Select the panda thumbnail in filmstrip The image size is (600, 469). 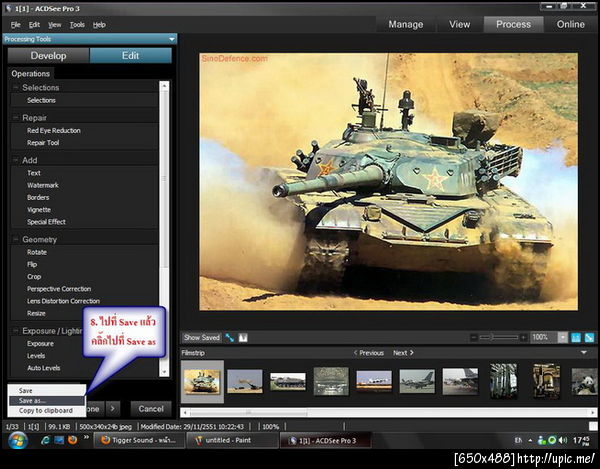coord(584,381)
